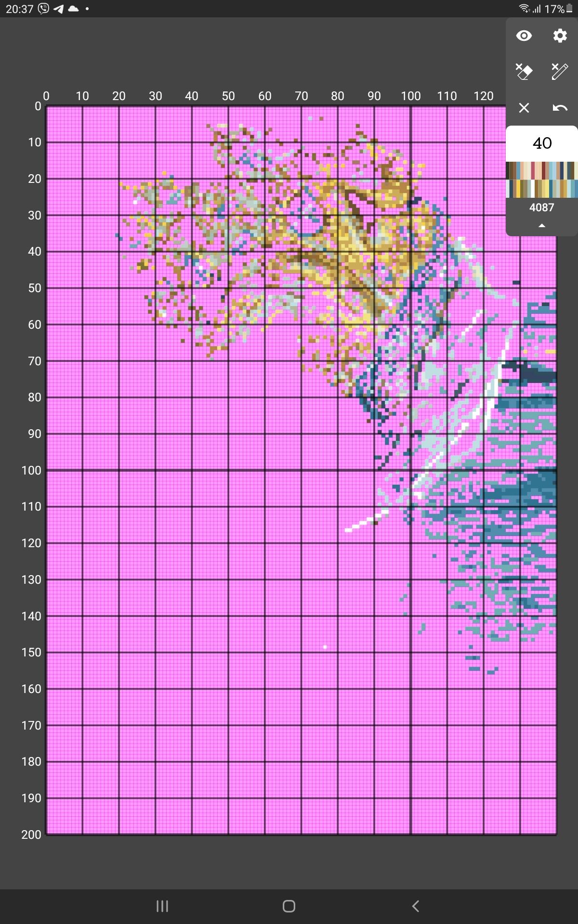Viewport: 578px width, 924px height.
Task: Tap the Viber notification icon in status bar
Action: point(43,9)
